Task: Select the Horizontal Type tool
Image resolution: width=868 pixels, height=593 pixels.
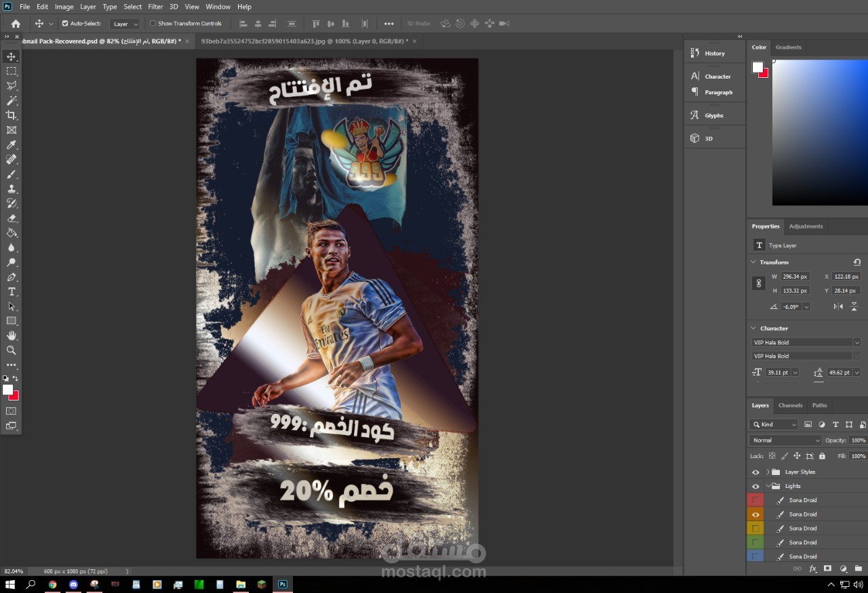Action: point(12,291)
